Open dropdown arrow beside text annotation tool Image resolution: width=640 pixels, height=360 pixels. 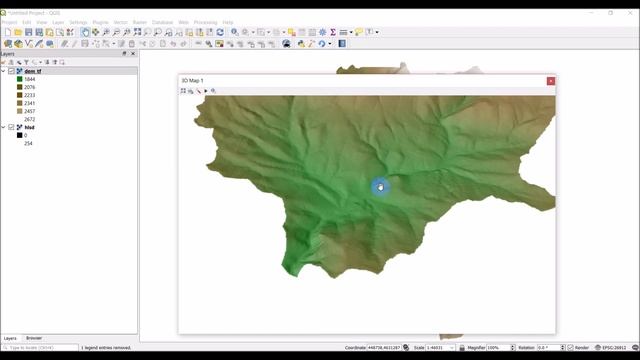377,32
